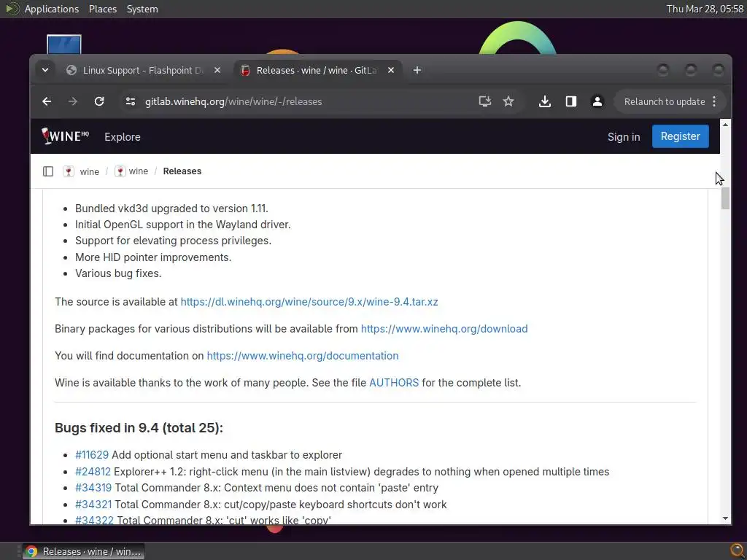Click the Releases breadcrumb
Screen dimensions: 747x560
(x=182, y=171)
